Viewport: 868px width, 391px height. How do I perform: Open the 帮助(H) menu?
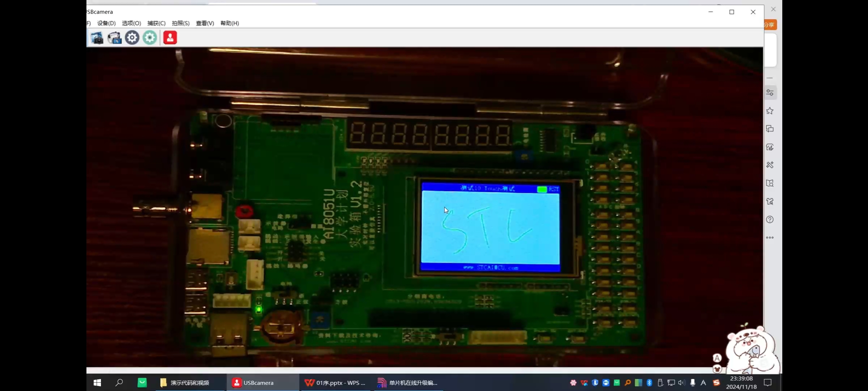point(230,23)
